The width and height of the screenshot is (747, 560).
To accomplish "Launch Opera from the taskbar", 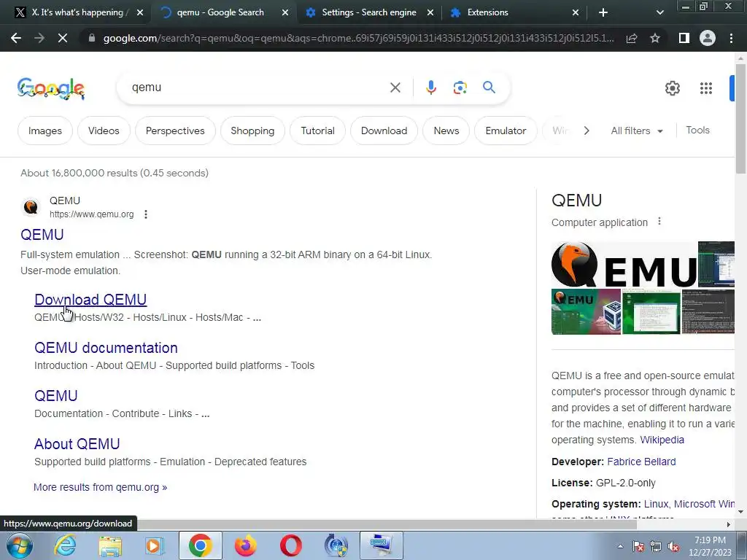I will point(290,545).
